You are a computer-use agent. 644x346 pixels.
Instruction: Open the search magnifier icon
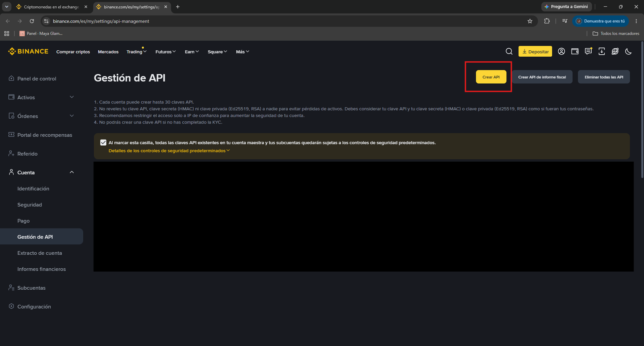(x=509, y=51)
